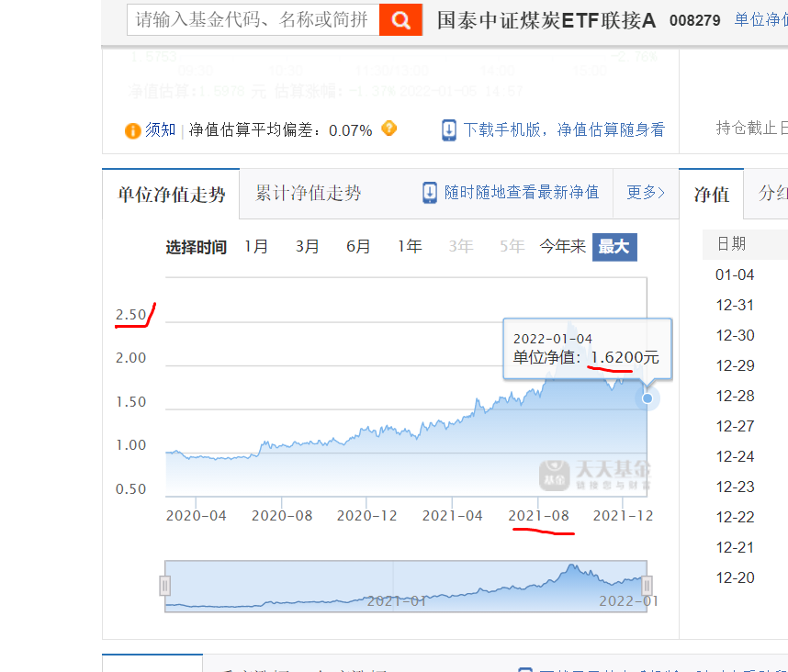The image size is (788, 672).
Task: Click the 01-04 date row
Action: [x=735, y=274]
